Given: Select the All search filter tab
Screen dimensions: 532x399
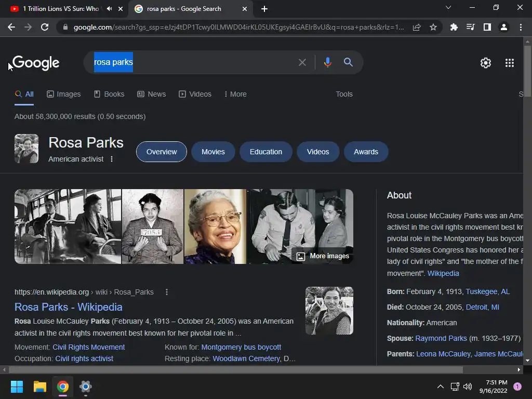Looking at the screenshot, I should [x=24, y=94].
